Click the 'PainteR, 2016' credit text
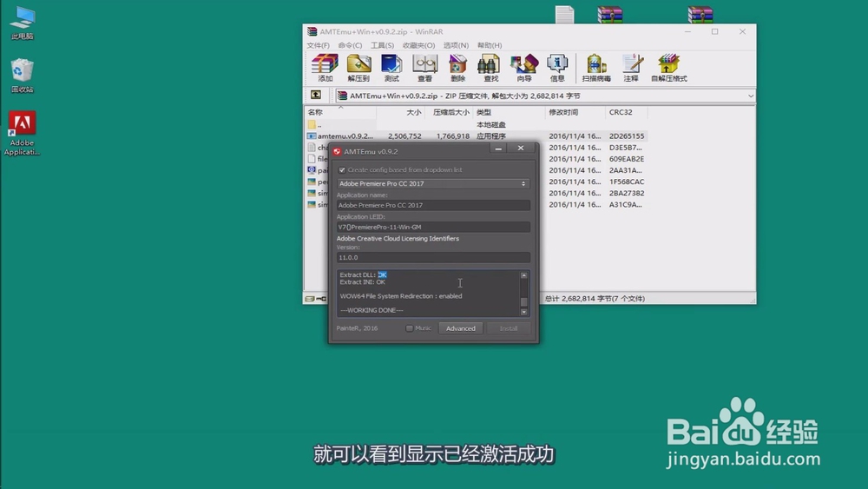This screenshot has width=868, height=489. tap(357, 328)
